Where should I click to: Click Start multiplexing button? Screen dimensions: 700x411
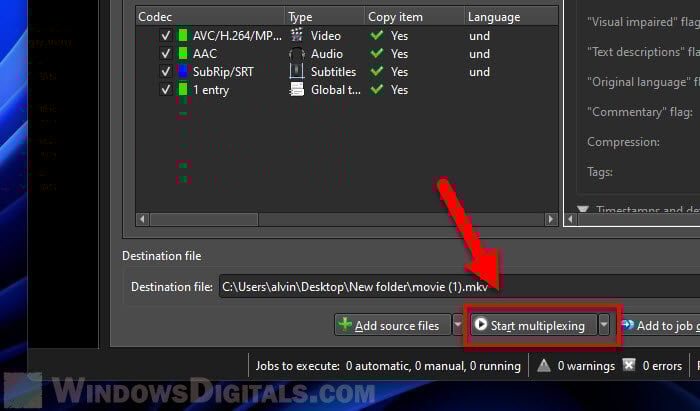(534, 325)
